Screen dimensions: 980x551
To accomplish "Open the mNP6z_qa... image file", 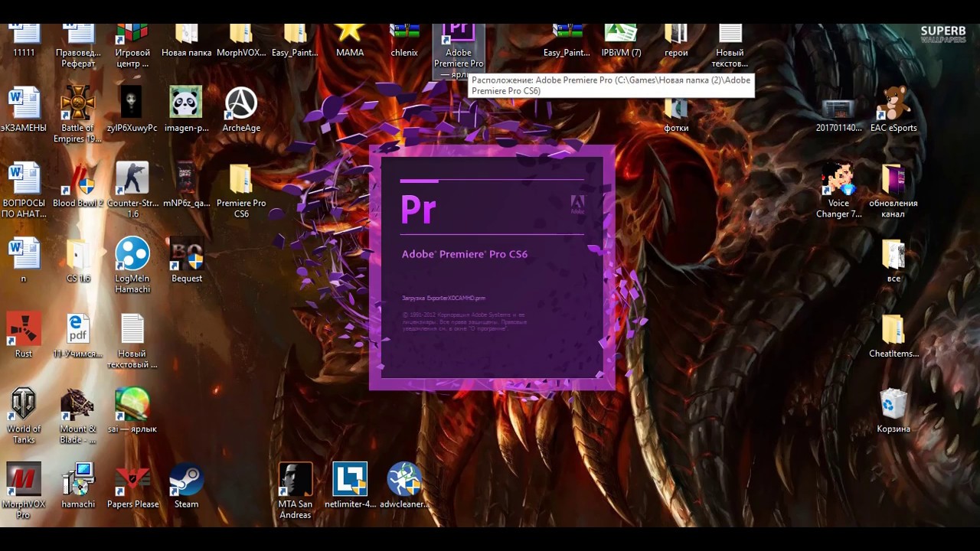I will (186, 184).
